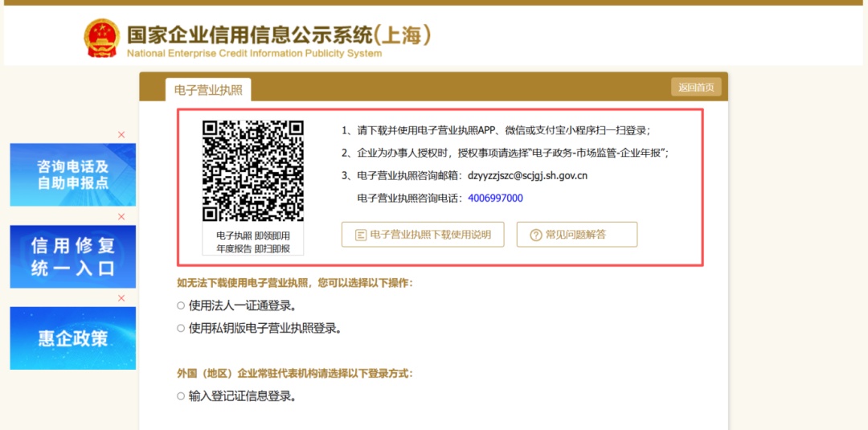The image size is (868, 430).
Task: Click the national emblem logo
Action: 101,39
